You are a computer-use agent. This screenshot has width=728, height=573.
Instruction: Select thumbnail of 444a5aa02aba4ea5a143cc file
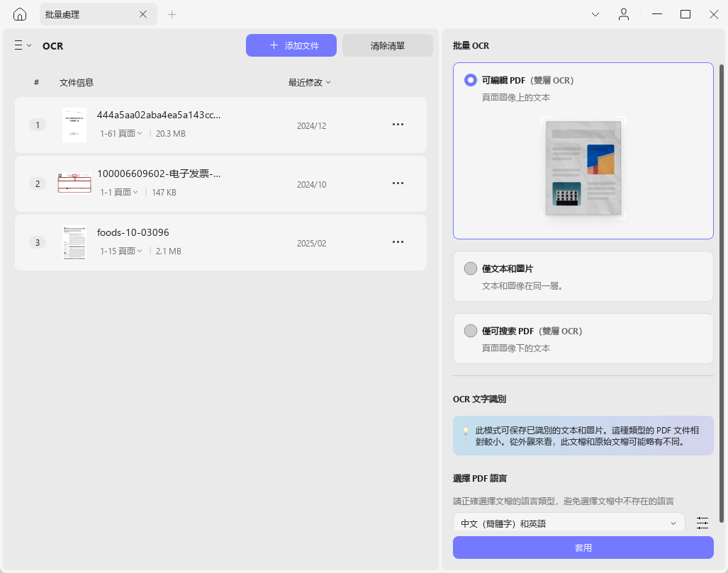click(x=74, y=125)
